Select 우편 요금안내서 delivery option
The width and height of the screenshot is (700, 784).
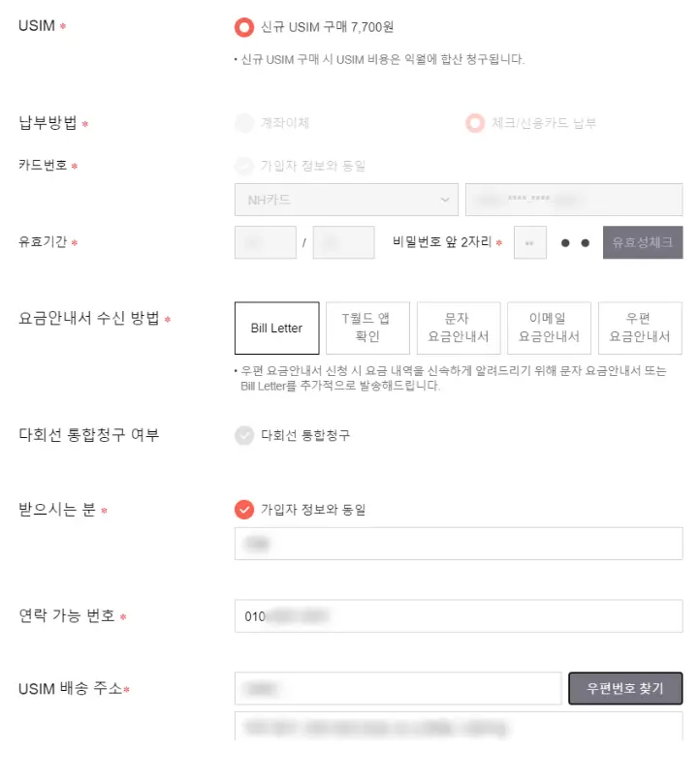641,328
